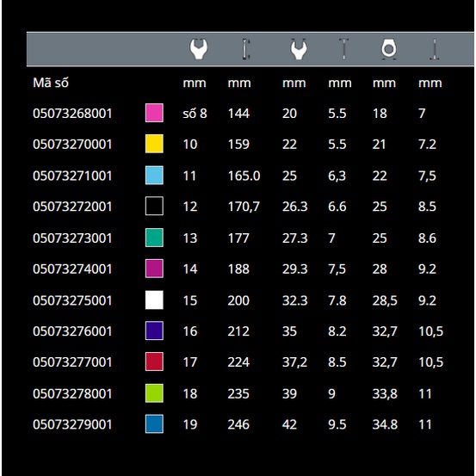Viewport: 476px width, 476px height.
Task: Click the 'số 8' size cell
Action: [x=195, y=114]
